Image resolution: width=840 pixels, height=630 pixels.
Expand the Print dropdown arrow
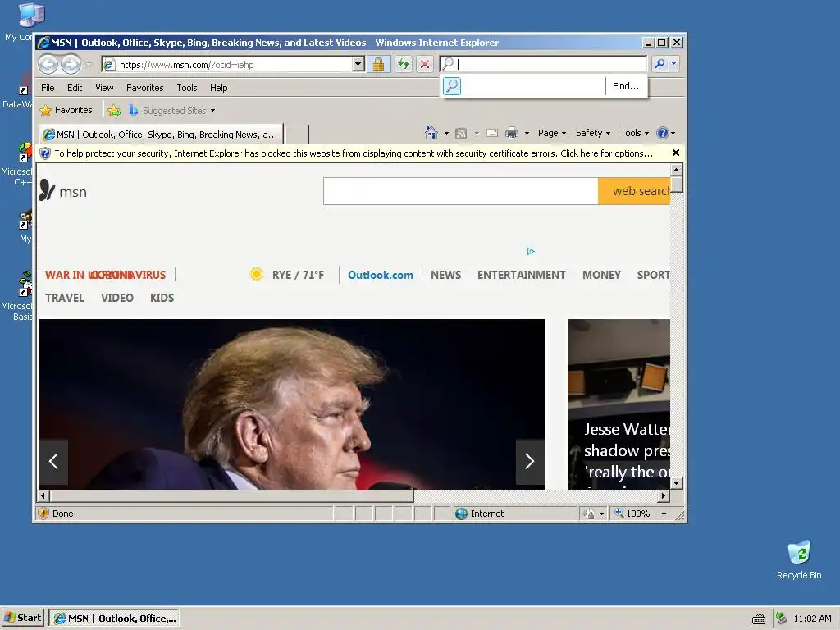tap(527, 134)
